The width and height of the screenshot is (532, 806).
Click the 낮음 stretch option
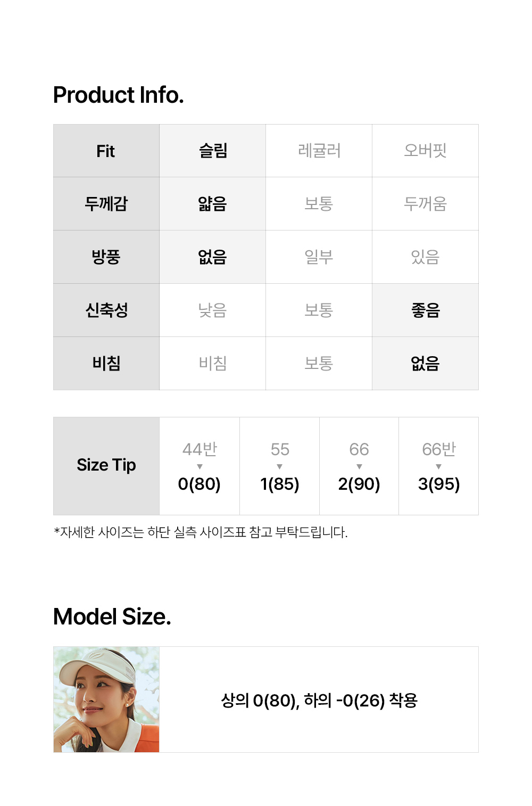[213, 310]
